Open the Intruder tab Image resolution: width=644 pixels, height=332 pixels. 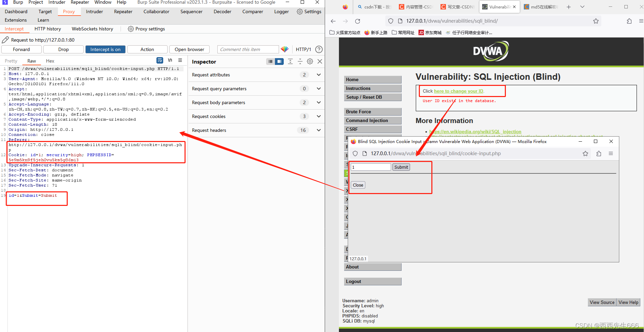(94, 11)
